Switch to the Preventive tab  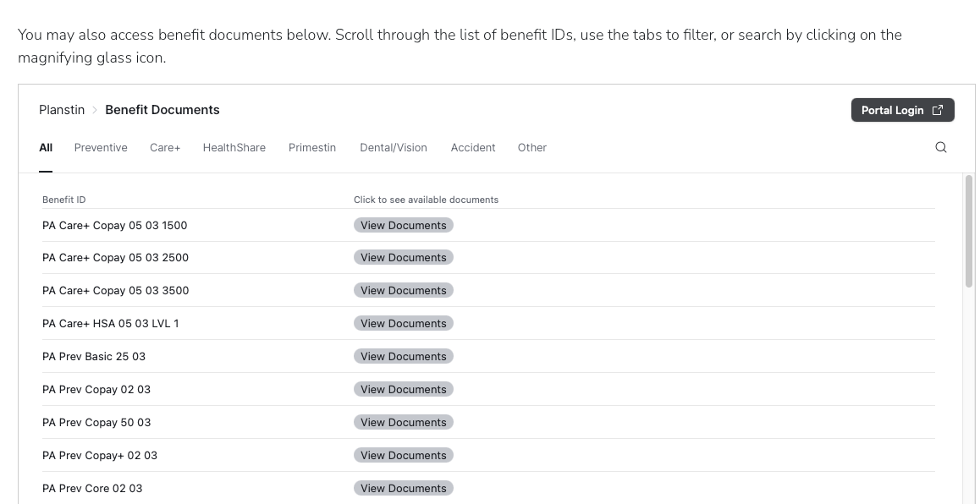coord(101,147)
